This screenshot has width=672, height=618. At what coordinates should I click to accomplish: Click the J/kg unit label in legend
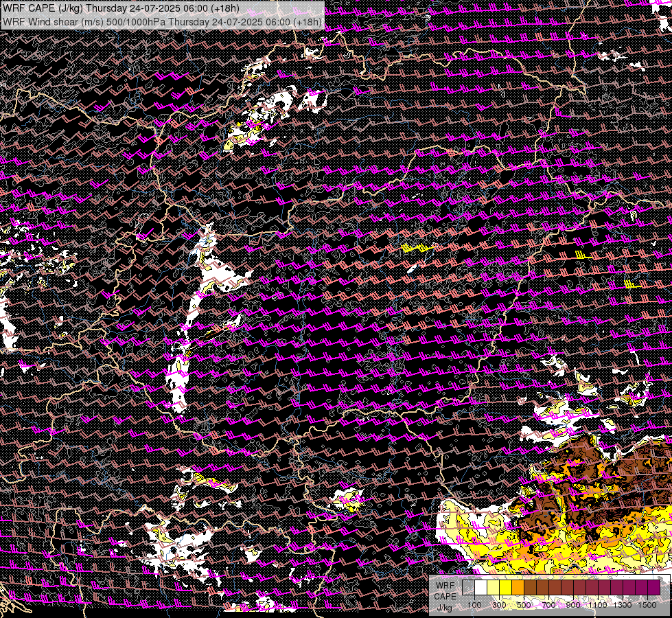coord(445,608)
